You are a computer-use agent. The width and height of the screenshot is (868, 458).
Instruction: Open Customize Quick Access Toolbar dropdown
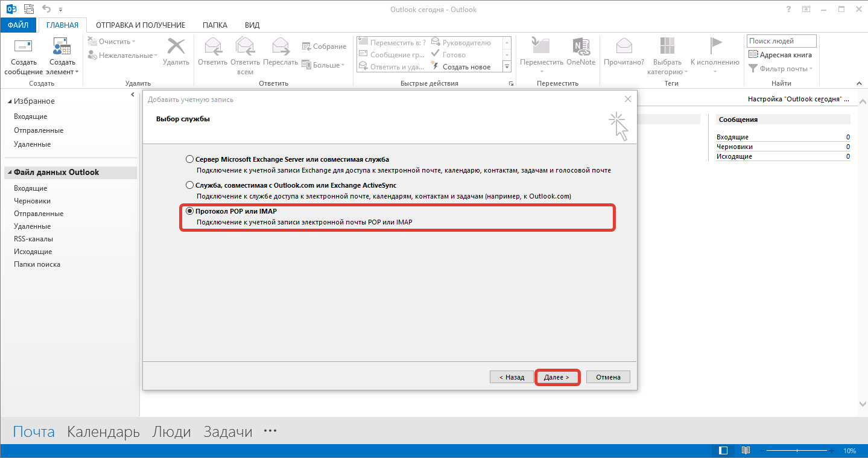pos(60,10)
